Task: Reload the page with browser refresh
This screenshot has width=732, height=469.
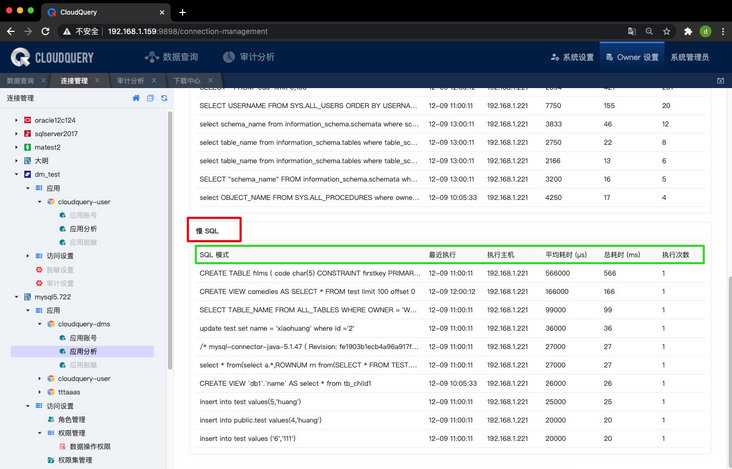Action: coord(57,32)
